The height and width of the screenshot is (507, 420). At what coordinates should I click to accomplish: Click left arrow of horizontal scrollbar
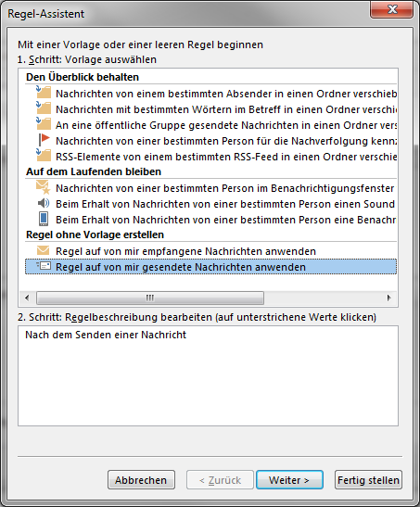pyautogui.click(x=27, y=298)
